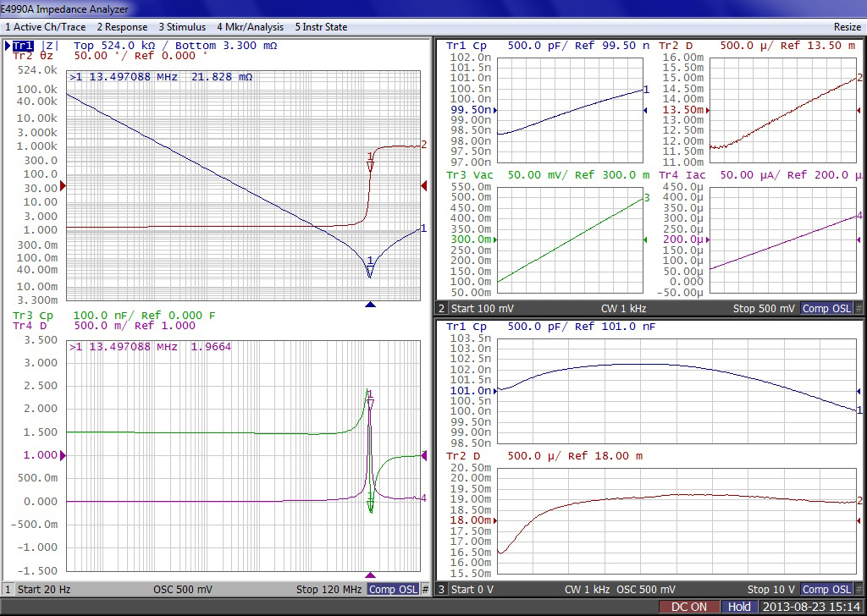The width and height of the screenshot is (867, 616).
Task: Toggle the Hold sweep indicator
Action: pyautogui.click(x=739, y=607)
